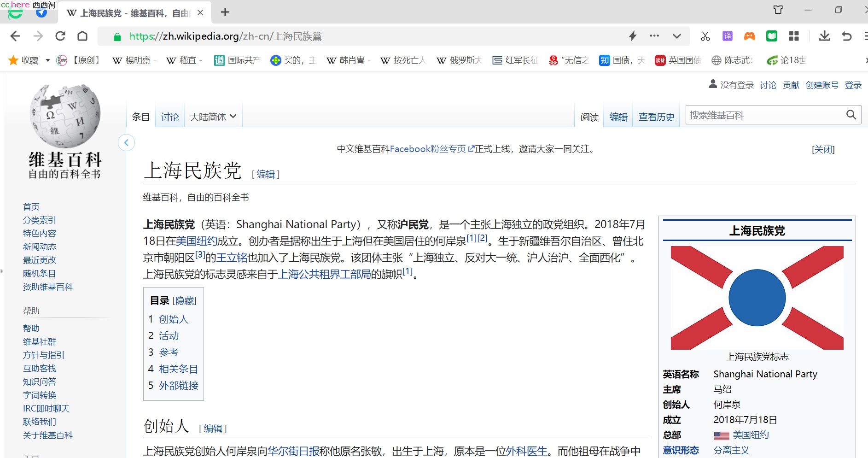Open Facebook粉丝专页 external link
This screenshot has height=458, width=868.
[x=432, y=149]
